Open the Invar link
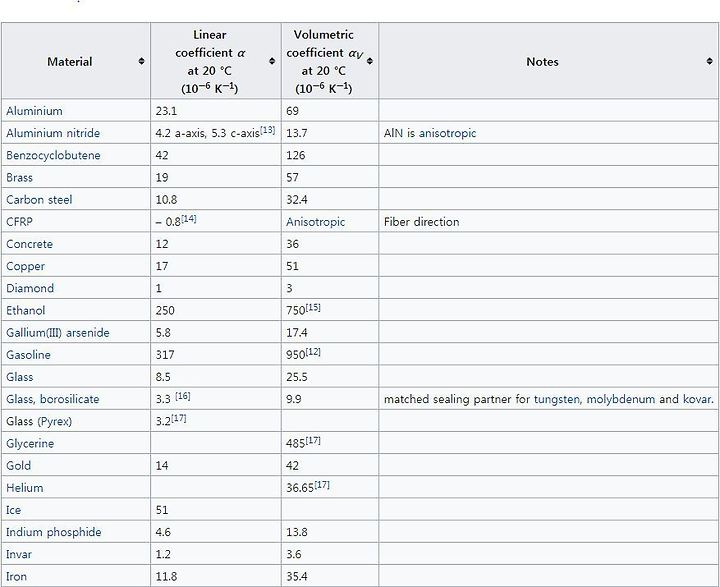Viewport: 720px width, 587px height. pyautogui.click(x=19, y=554)
